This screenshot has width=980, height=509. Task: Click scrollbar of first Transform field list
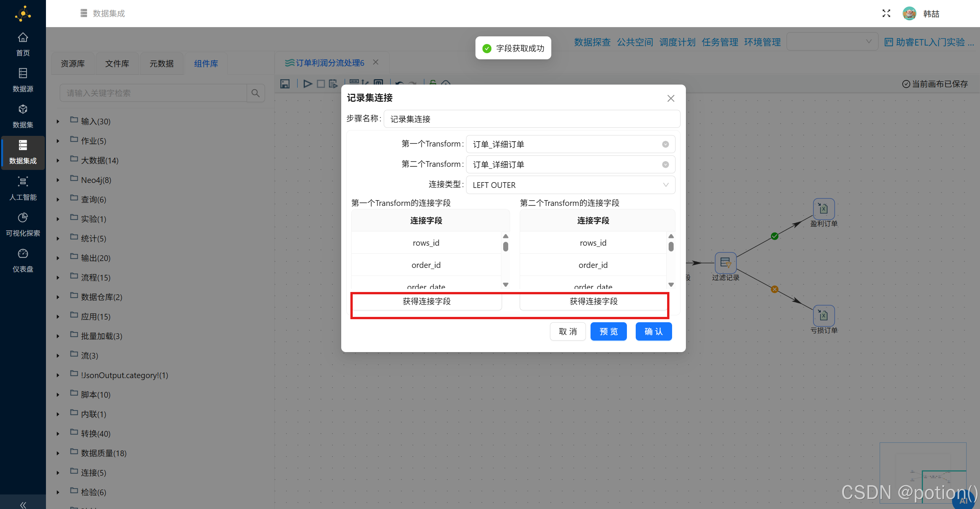point(506,247)
